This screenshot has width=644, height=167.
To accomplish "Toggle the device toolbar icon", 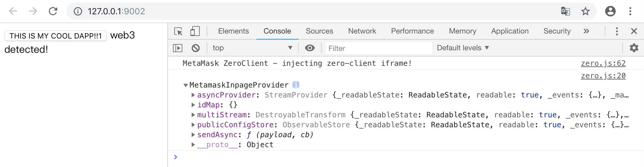I will (195, 31).
